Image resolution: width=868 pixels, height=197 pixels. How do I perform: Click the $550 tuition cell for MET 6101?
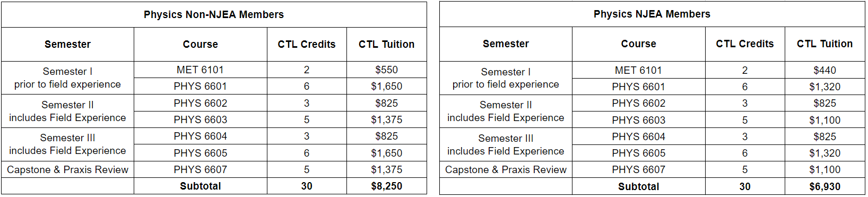coord(386,70)
